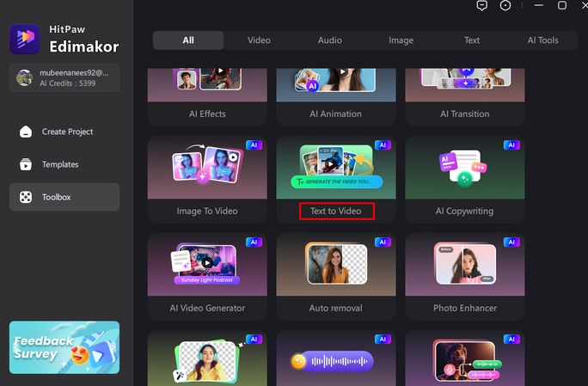This screenshot has height=386, width=588.
Task: Maximize the Edimakor window
Action: [x=562, y=5]
